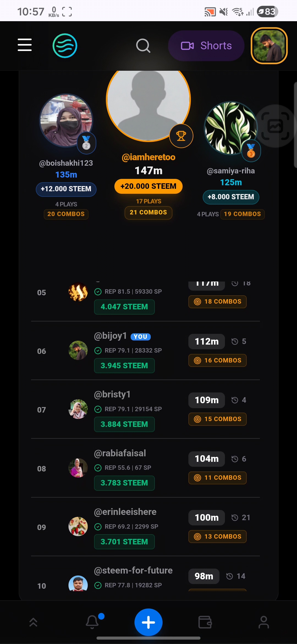This screenshot has width=297, height=644.
Task: Open the wallet tab
Action: pos(205,622)
